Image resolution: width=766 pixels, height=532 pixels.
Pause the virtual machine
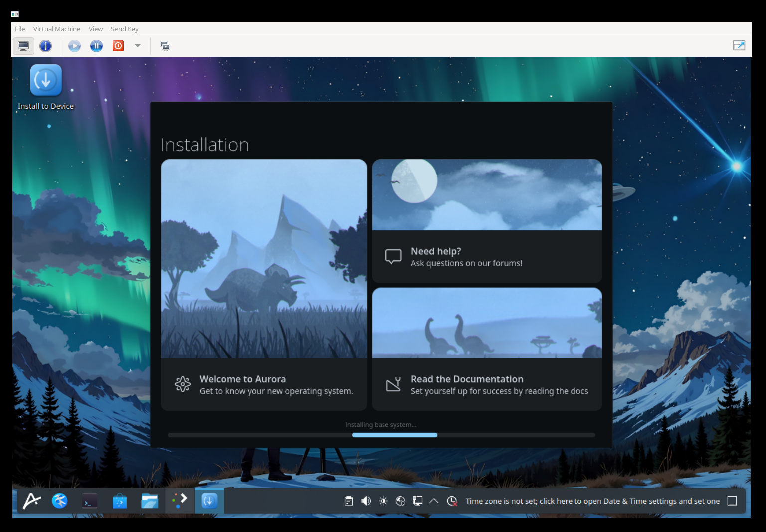point(96,46)
